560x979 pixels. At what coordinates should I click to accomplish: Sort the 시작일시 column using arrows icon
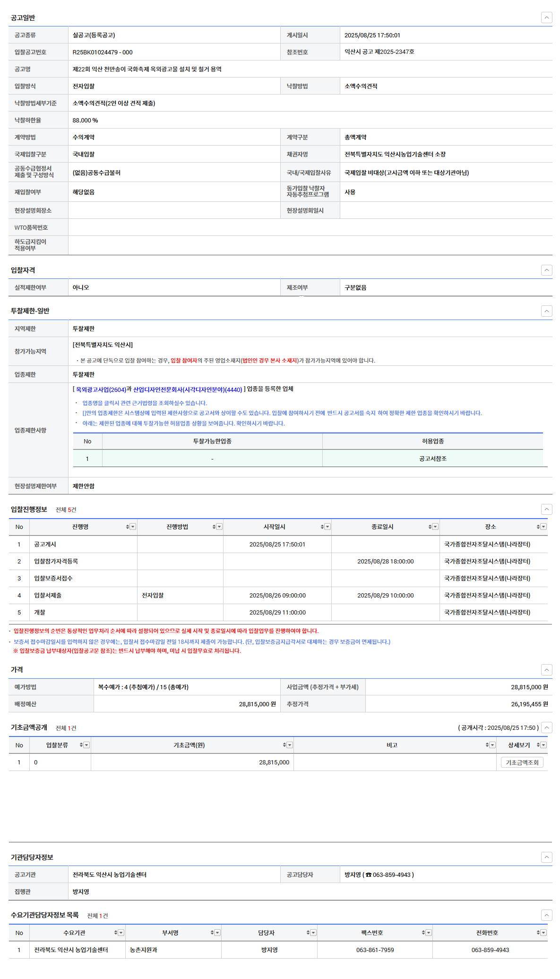tap(322, 527)
